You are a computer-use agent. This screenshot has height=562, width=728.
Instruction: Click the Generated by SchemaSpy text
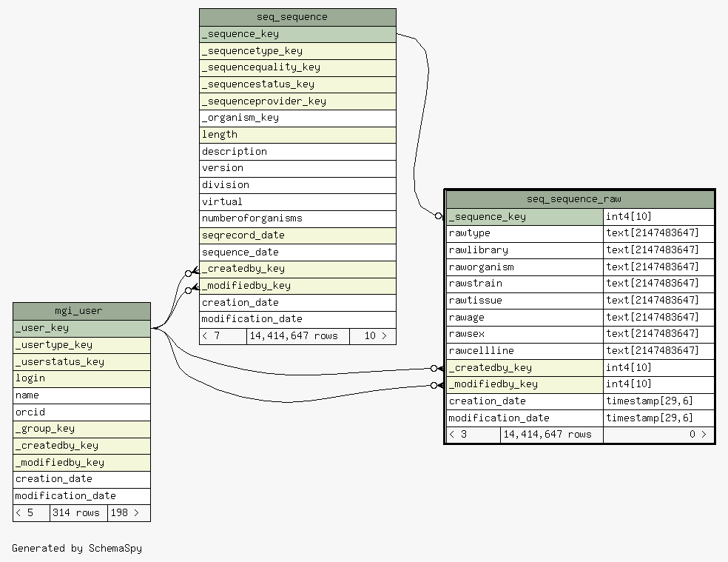[77, 549]
